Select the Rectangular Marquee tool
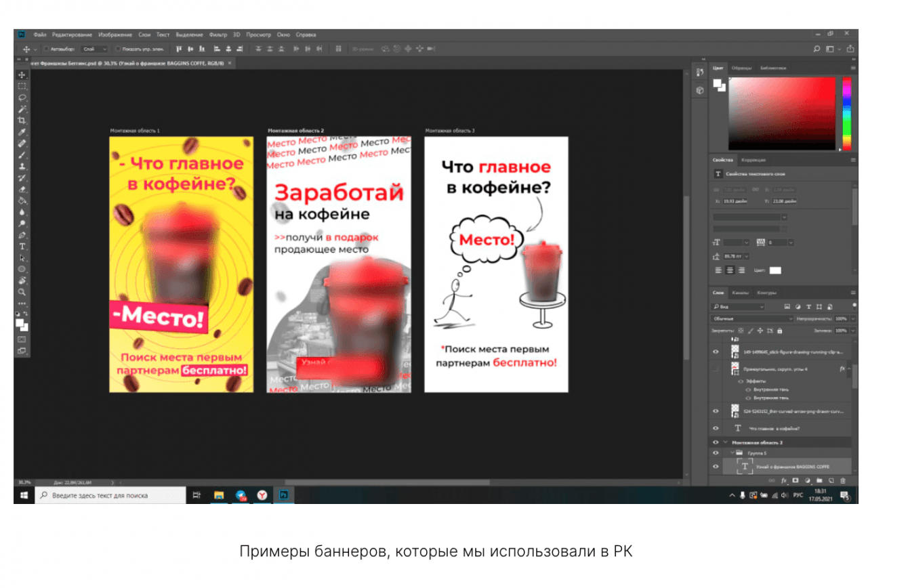The width and height of the screenshot is (908, 588). tap(22, 86)
